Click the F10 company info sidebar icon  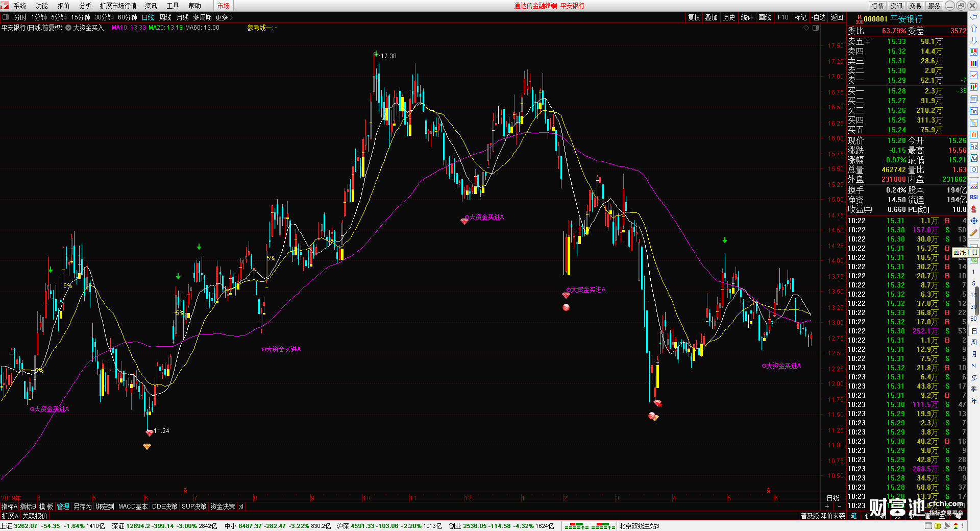[973, 111]
